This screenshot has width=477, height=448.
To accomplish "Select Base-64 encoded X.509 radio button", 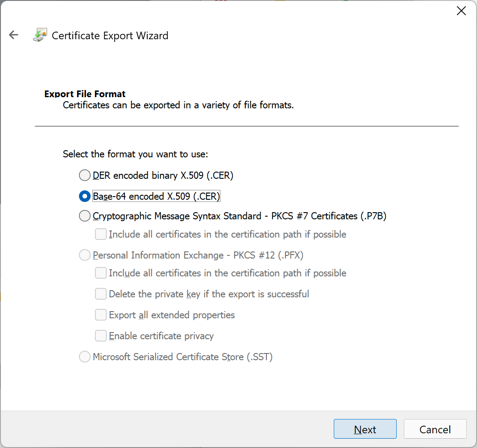I will click(85, 196).
